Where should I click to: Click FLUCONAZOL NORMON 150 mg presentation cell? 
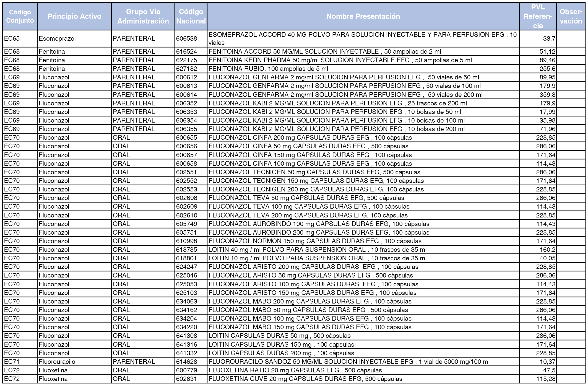(315, 241)
